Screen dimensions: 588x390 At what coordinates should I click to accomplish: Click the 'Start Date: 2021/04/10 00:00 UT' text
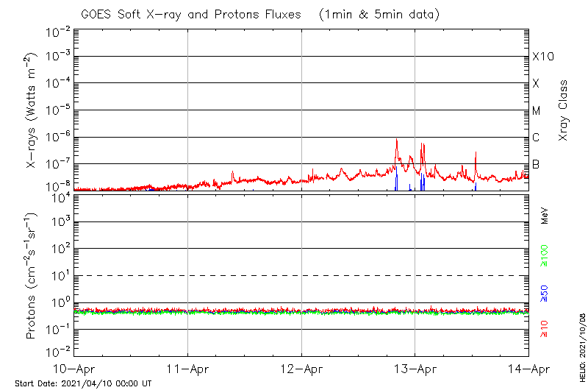[83, 384]
